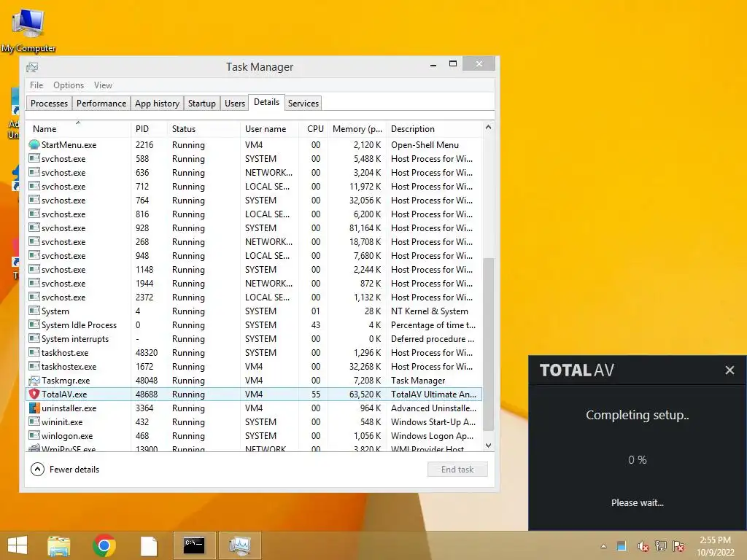Sort by the PID column header
This screenshot has height=560, width=747.
click(x=149, y=129)
